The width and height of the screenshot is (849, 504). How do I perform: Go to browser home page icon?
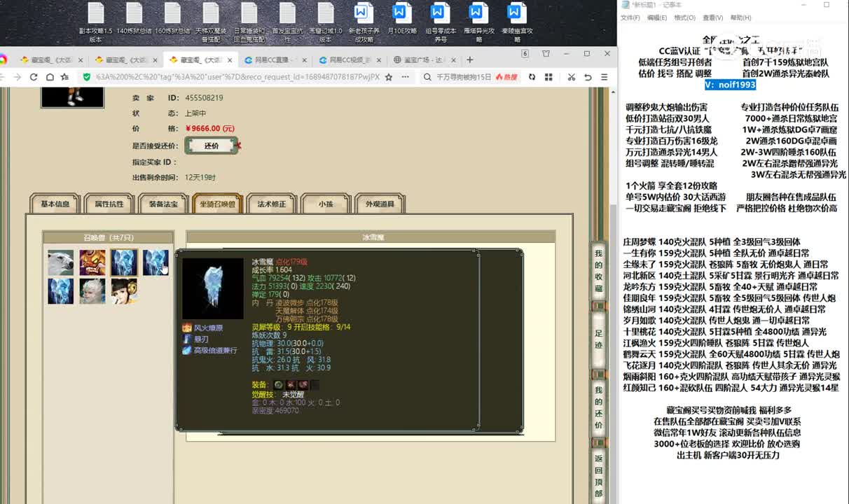tap(49, 77)
